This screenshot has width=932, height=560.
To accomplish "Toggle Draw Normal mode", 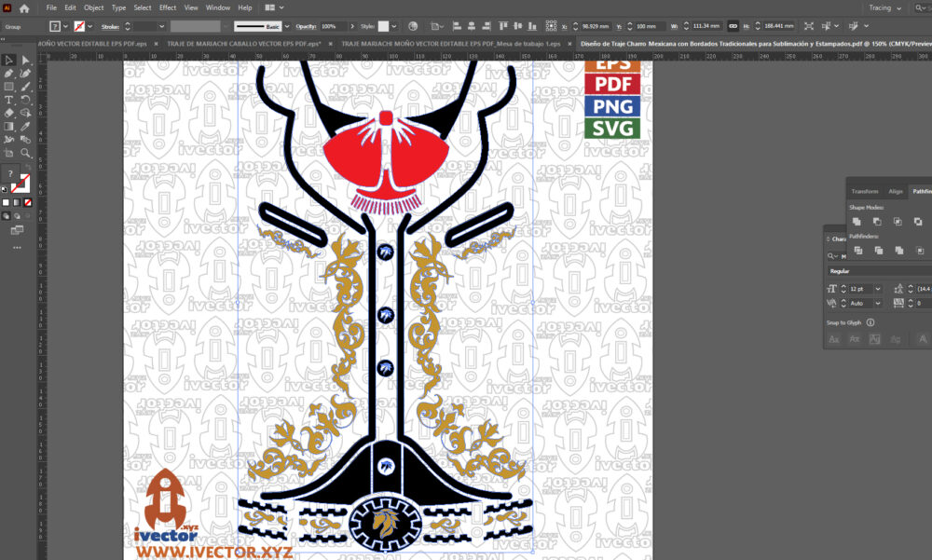I will coord(6,216).
